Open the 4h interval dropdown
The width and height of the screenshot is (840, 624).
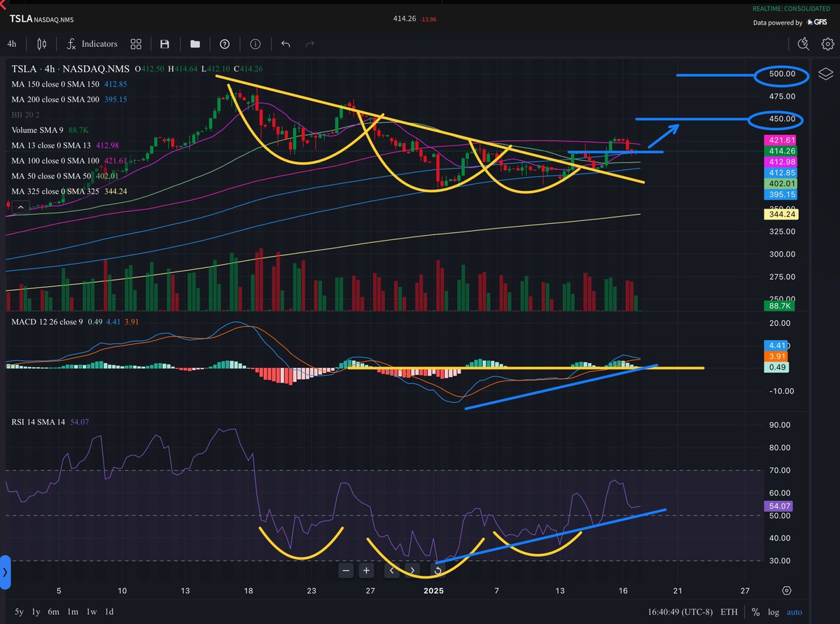click(x=11, y=44)
